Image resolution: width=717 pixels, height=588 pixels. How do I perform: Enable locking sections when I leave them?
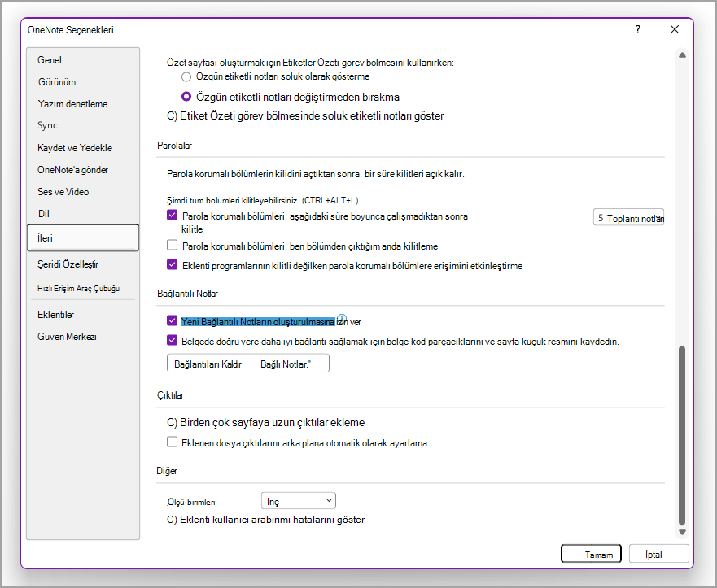[172, 246]
